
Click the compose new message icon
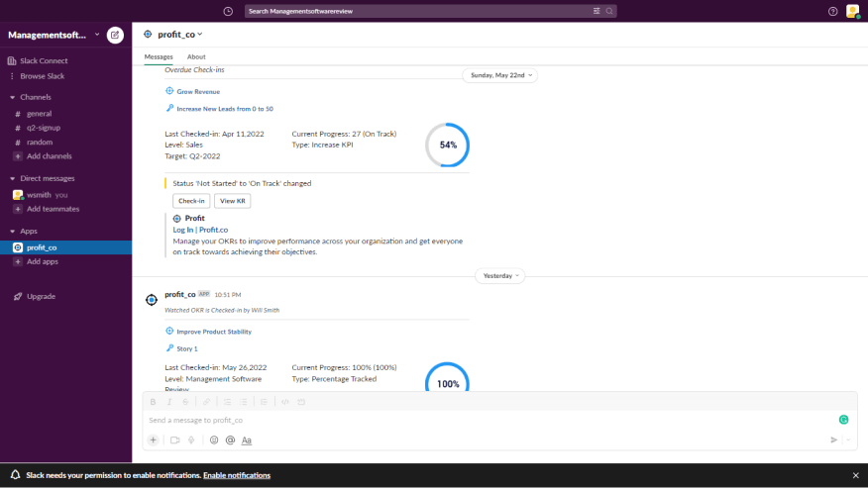point(115,35)
